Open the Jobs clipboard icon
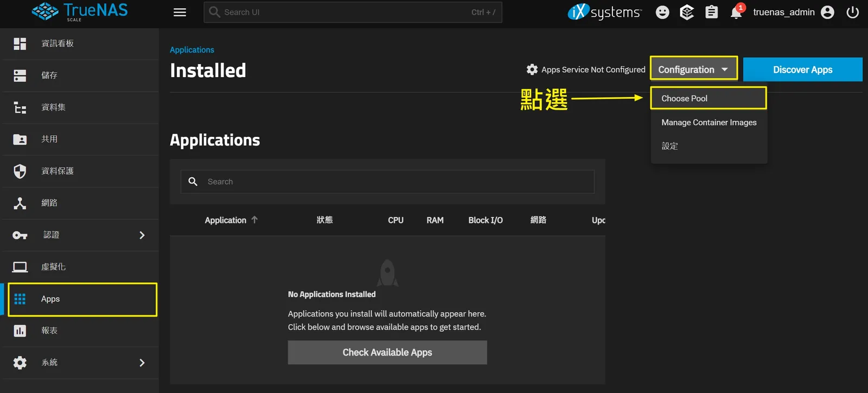Viewport: 868px width, 393px height. tap(711, 12)
